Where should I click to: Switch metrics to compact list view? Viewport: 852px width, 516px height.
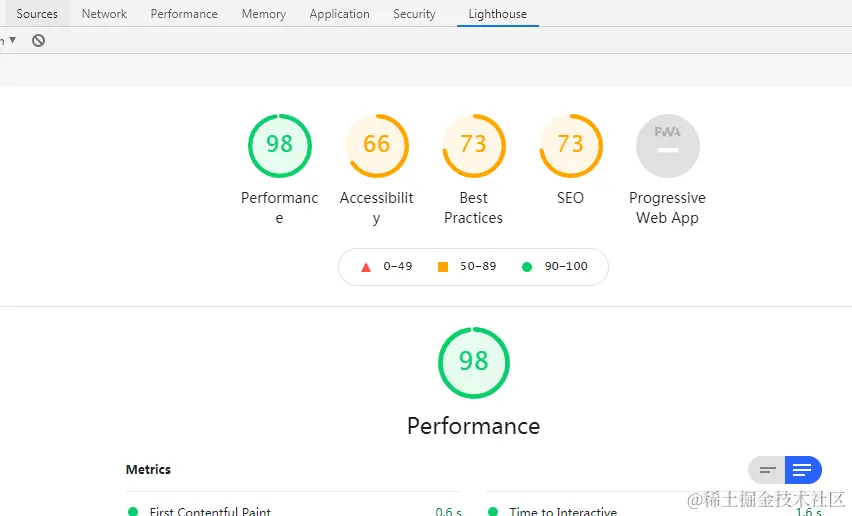(767, 470)
